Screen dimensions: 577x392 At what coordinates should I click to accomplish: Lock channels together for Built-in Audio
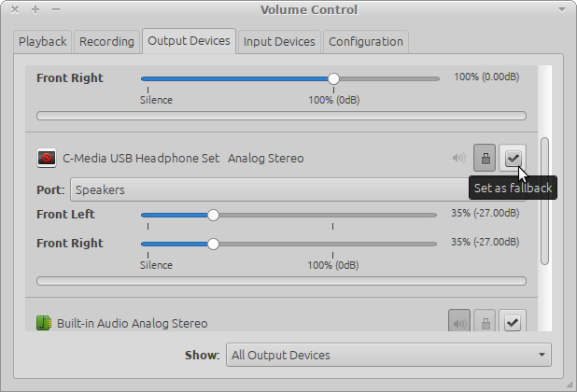point(485,323)
